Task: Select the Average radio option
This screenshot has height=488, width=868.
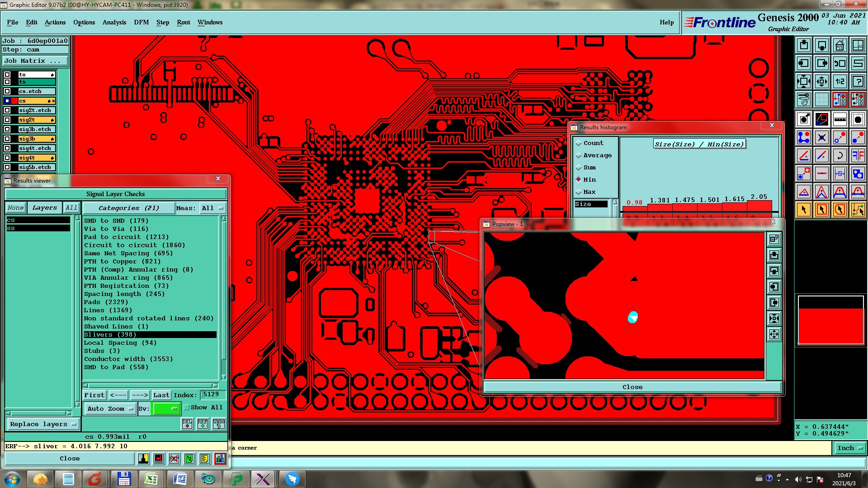Action: (x=593, y=155)
